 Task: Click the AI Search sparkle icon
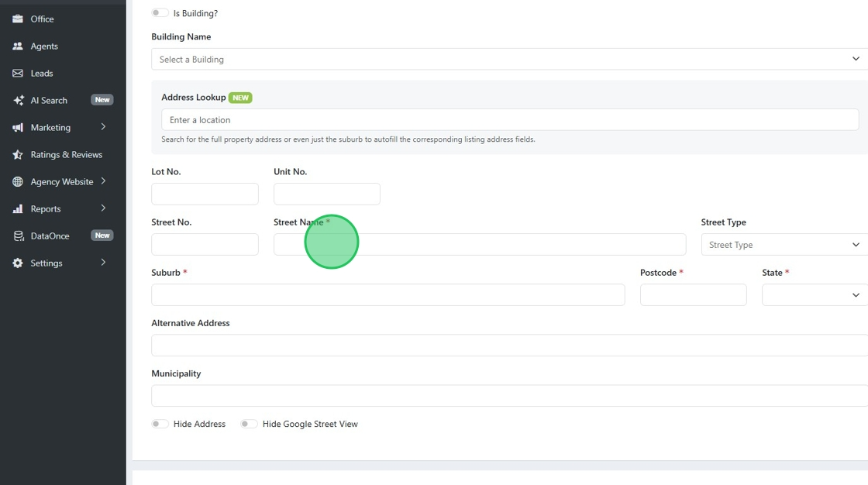click(18, 100)
